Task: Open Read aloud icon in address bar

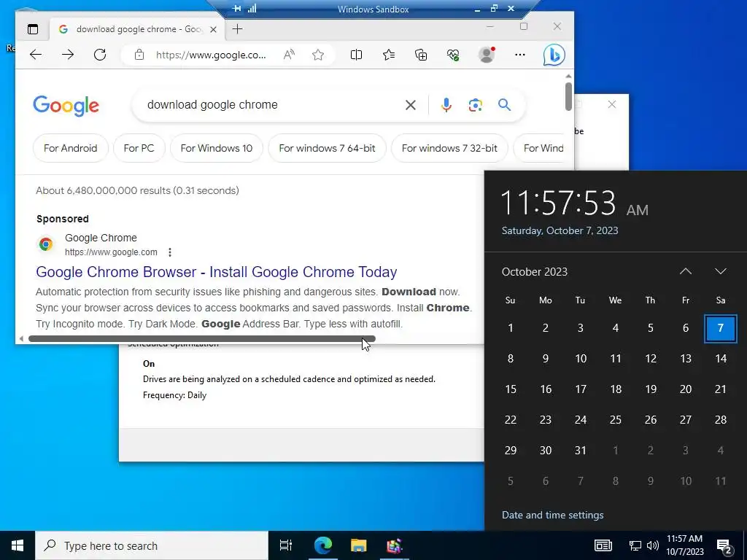Action: [x=289, y=55]
